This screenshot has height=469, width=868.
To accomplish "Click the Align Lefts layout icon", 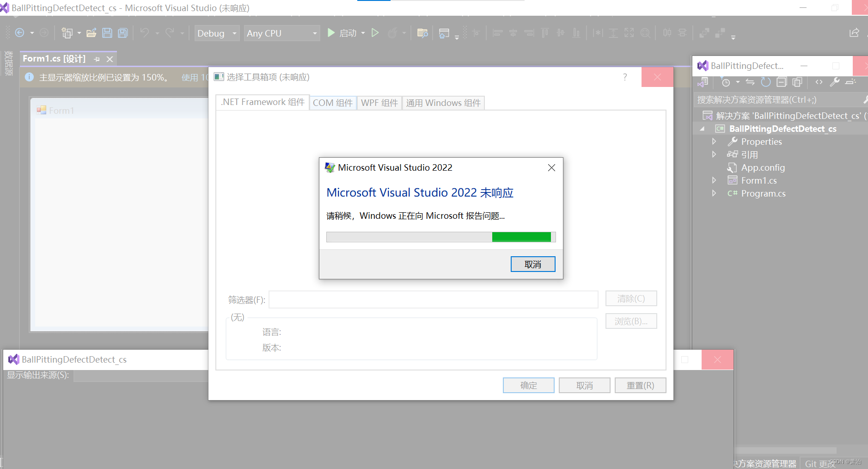I will pos(498,33).
